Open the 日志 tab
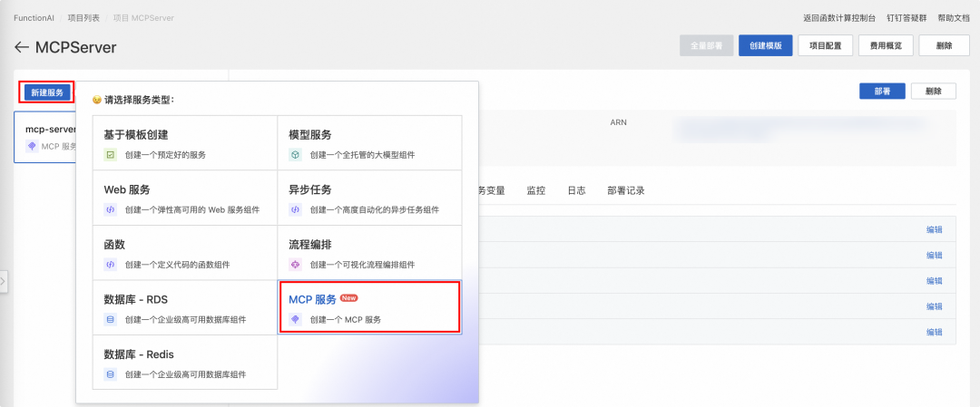 click(x=576, y=191)
